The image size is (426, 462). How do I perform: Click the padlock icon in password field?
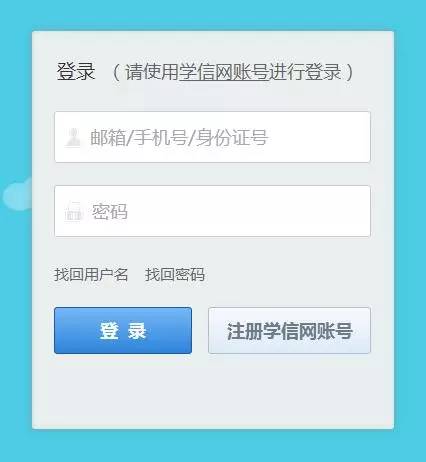point(73,212)
